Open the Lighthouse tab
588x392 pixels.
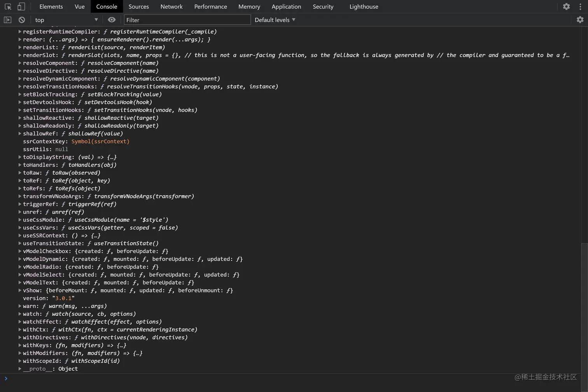click(364, 7)
